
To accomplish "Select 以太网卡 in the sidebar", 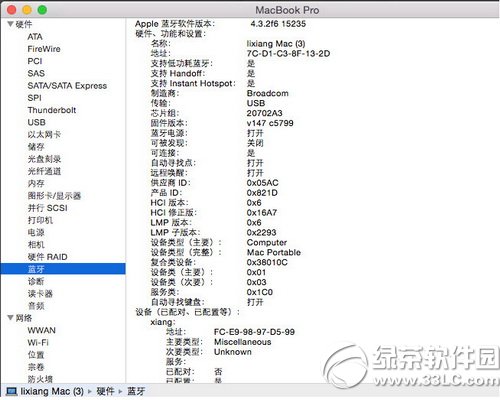I will (x=44, y=135).
